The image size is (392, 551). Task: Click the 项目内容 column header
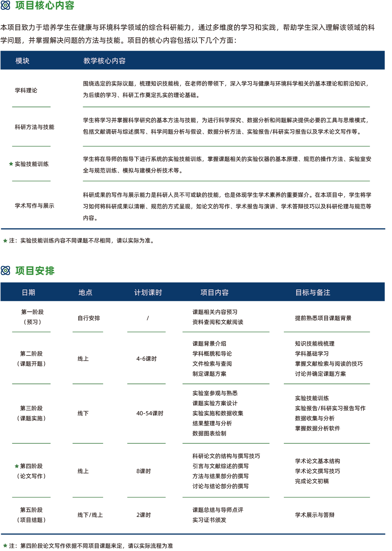(x=215, y=292)
